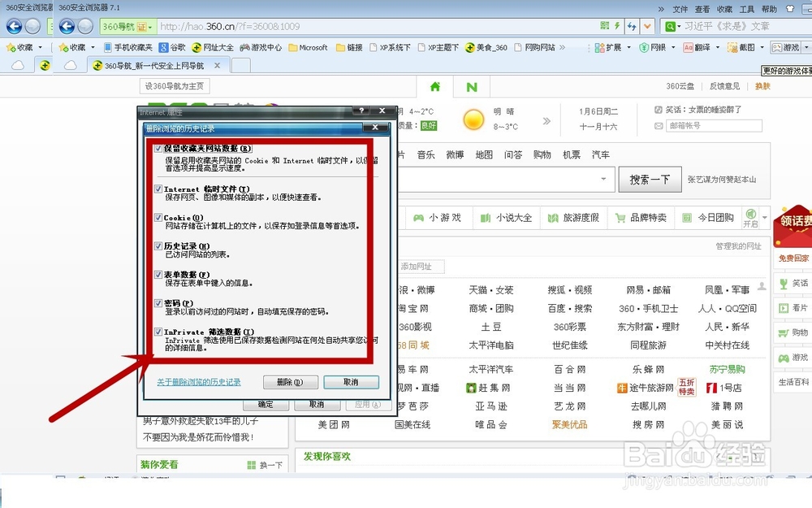Open new blank tab button

240,65
